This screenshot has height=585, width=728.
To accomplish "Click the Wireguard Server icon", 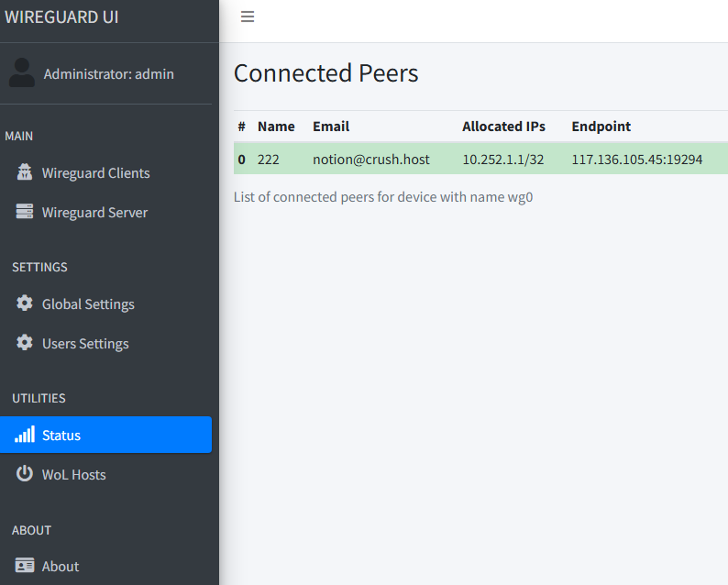I will pos(25,212).
